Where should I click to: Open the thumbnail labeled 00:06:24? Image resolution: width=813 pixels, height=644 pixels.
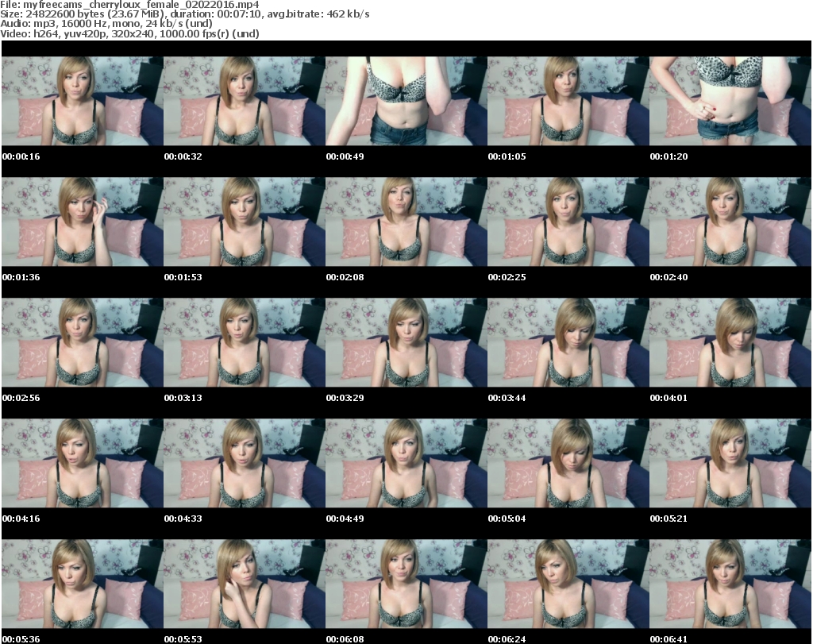568,584
